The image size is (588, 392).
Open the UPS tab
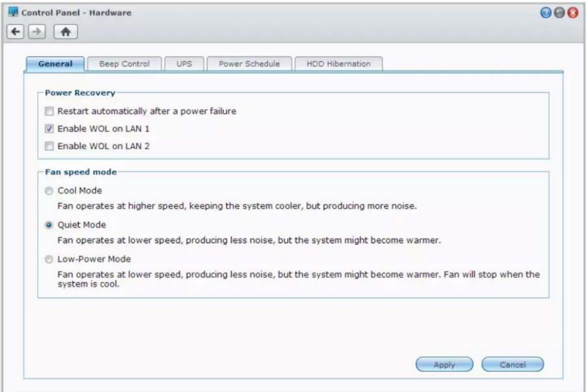tap(184, 64)
